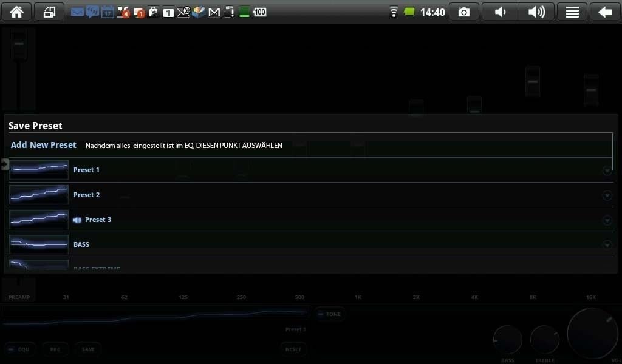This screenshot has width=622, height=364.
Task: Click the speaker icon beside Preset 3
Action: [77, 220]
